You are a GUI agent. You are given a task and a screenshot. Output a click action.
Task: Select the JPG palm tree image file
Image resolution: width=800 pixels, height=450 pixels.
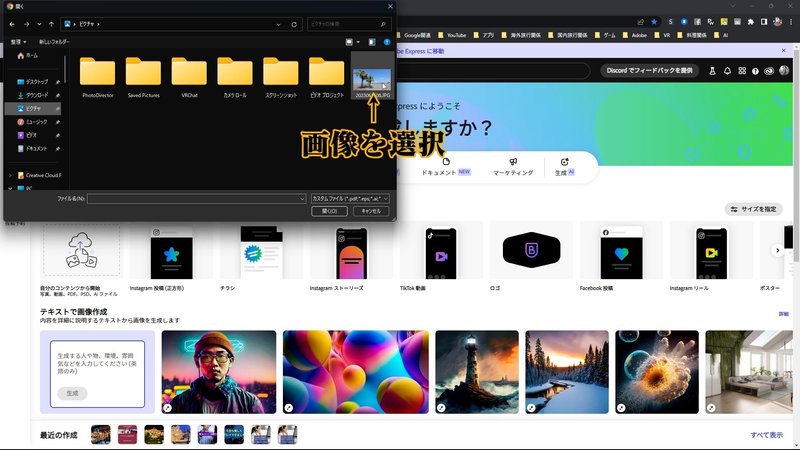pyautogui.click(x=372, y=77)
